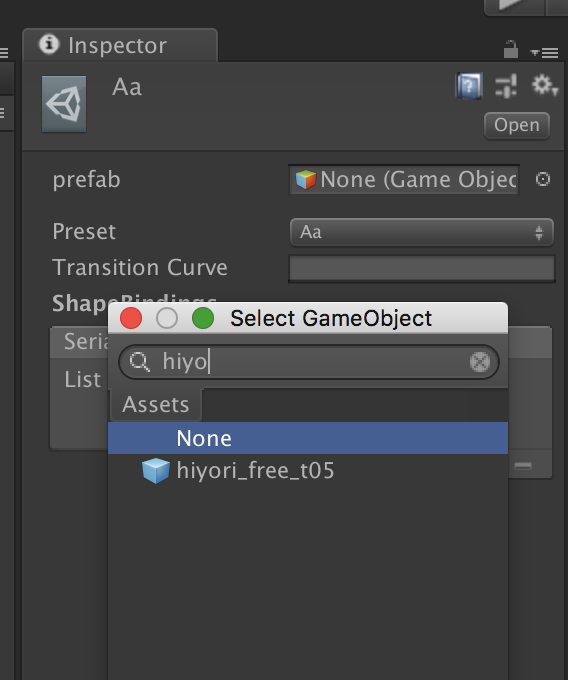The image size is (568, 680).
Task: Click the search field containing hiyo
Action: point(309,362)
